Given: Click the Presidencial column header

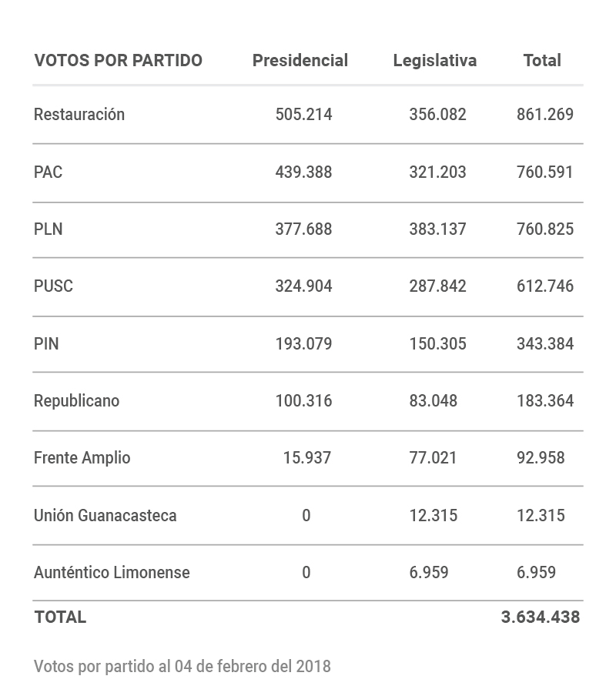Looking at the screenshot, I should pyautogui.click(x=300, y=61).
